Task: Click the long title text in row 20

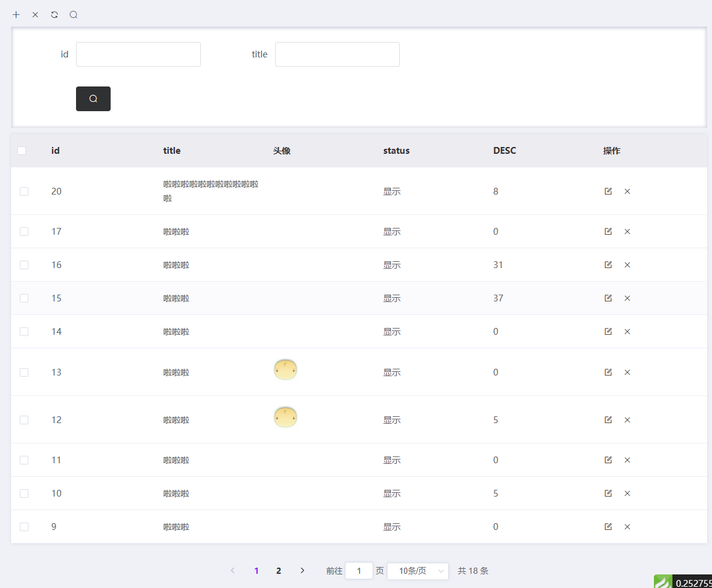Action: (211, 191)
